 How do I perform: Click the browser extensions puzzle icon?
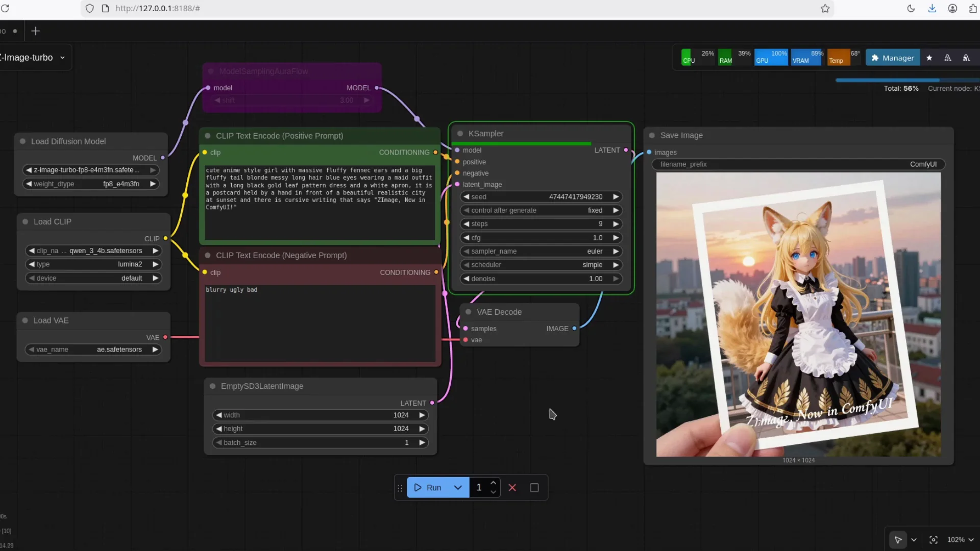(x=972, y=8)
